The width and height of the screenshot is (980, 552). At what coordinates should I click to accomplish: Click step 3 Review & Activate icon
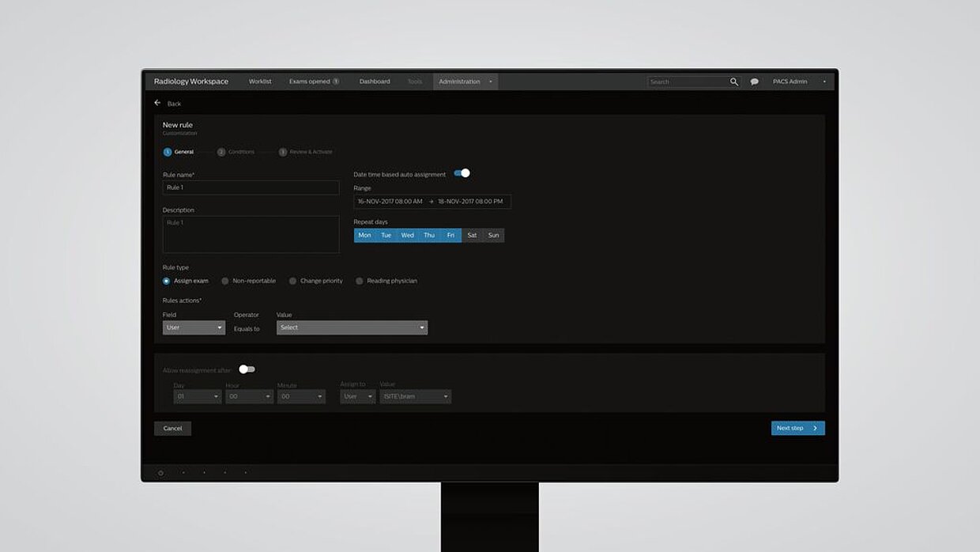[283, 152]
